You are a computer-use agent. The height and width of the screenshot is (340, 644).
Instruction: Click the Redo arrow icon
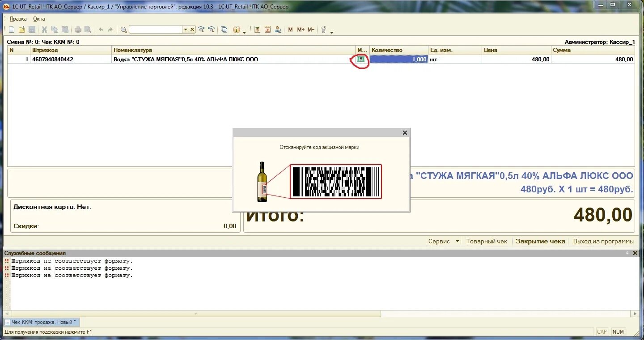pos(110,30)
